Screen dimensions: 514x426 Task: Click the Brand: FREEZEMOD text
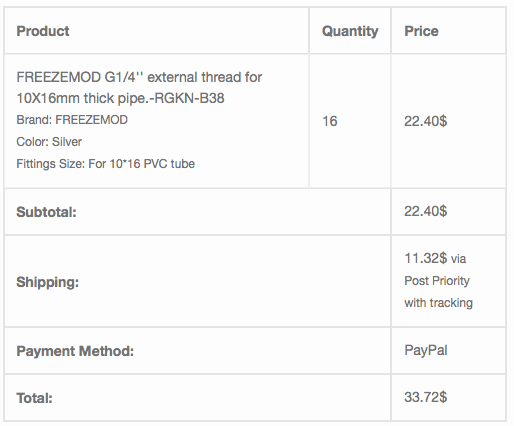[x=72, y=120]
